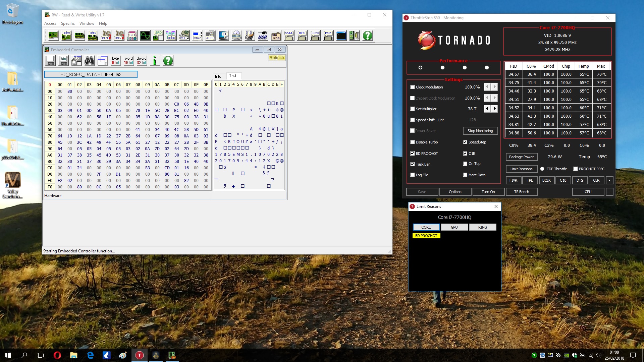Open the IO Space icon
This screenshot has height=362, width=644.
pos(106,35)
